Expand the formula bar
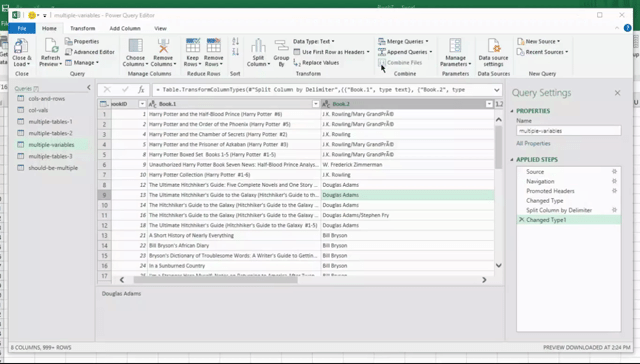Image resolution: width=640 pixels, height=364 pixels. 496,90
